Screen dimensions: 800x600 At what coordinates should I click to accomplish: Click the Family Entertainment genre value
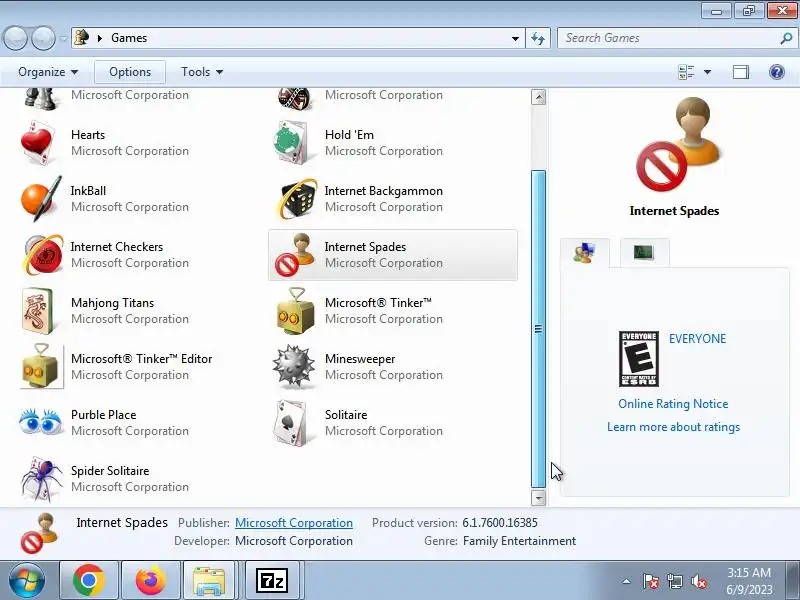(x=519, y=541)
